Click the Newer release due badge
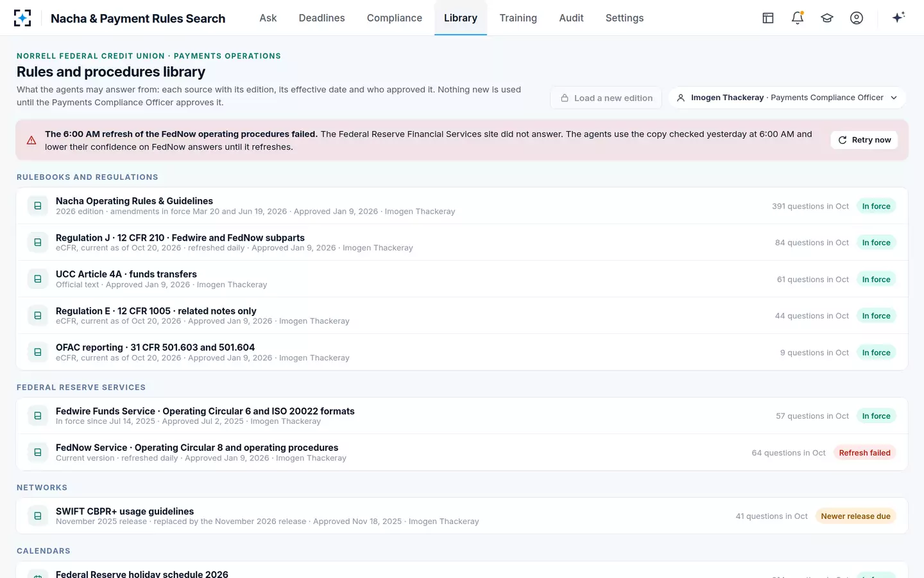The height and width of the screenshot is (578, 924). pyautogui.click(x=855, y=516)
